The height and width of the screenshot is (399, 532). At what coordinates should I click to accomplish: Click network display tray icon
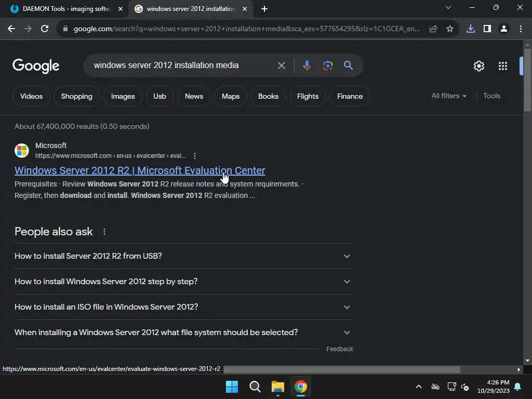pos(451,387)
